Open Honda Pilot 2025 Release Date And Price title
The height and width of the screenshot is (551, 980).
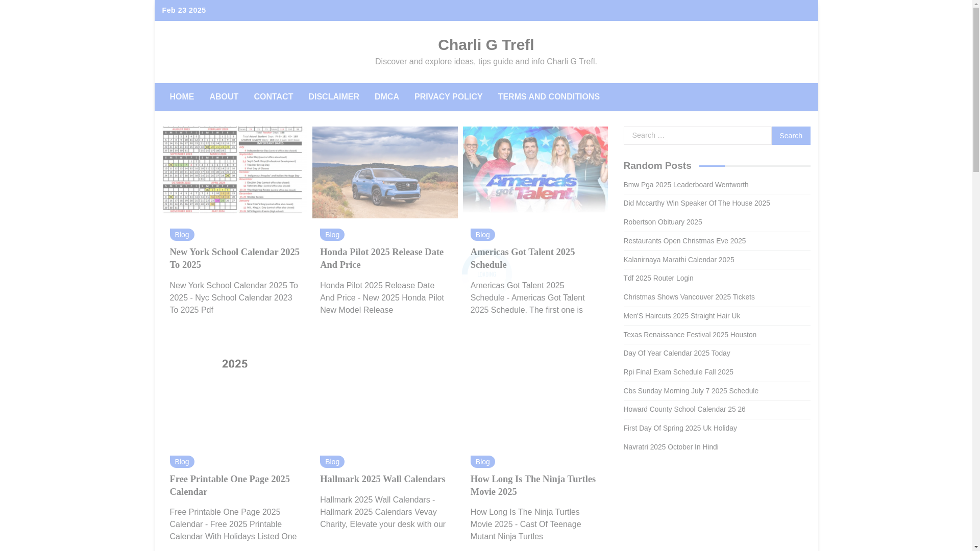tap(382, 259)
